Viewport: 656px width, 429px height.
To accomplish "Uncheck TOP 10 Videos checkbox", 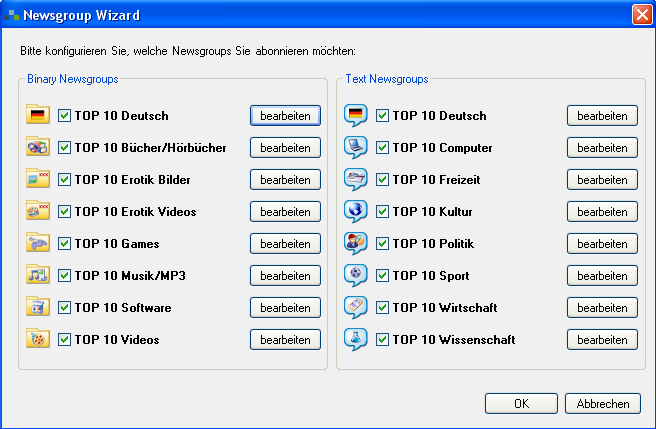I will point(64,339).
